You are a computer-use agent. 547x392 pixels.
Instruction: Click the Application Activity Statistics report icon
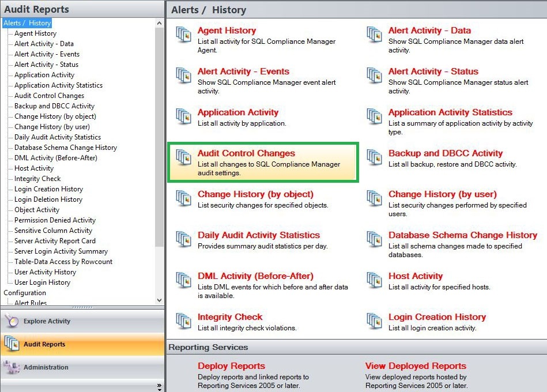click(x=374, y=116)
